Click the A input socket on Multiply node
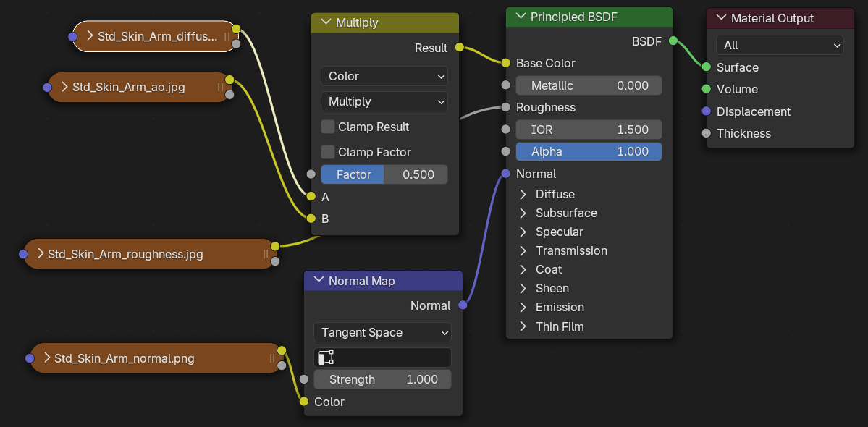This screenshot has height=427, width=868. click(311, 196)
